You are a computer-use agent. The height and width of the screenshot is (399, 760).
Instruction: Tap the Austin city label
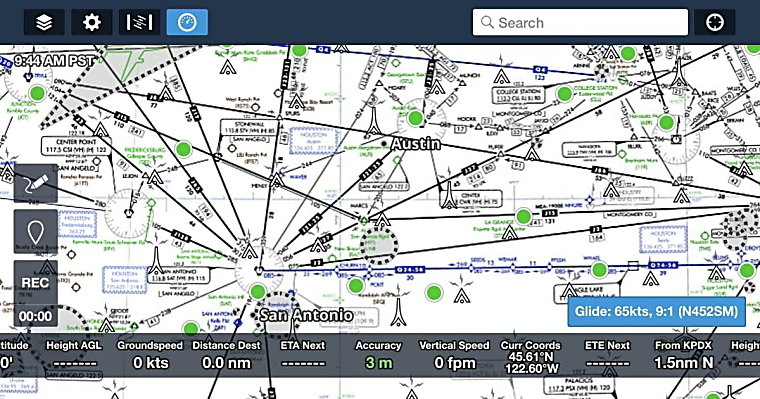(416, 144)
